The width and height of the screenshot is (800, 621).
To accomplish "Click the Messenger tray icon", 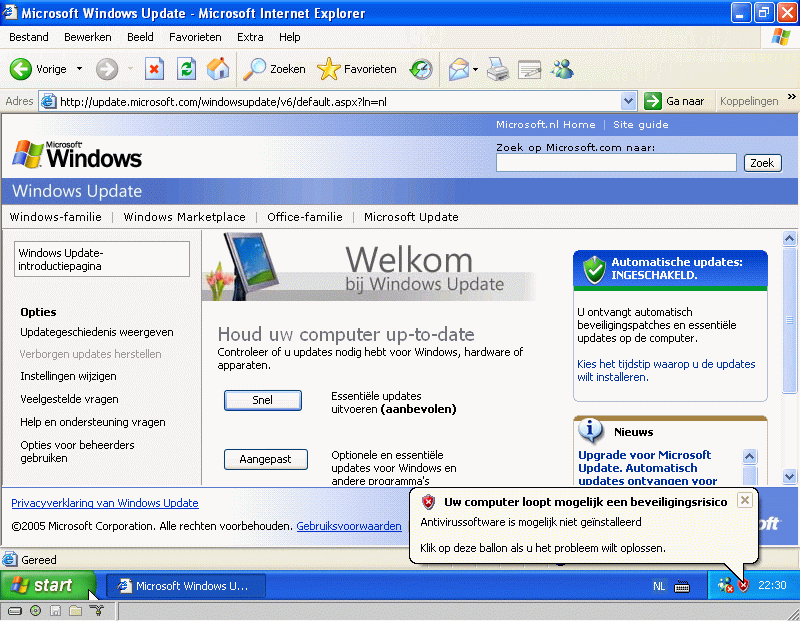I will click(725, 585).
